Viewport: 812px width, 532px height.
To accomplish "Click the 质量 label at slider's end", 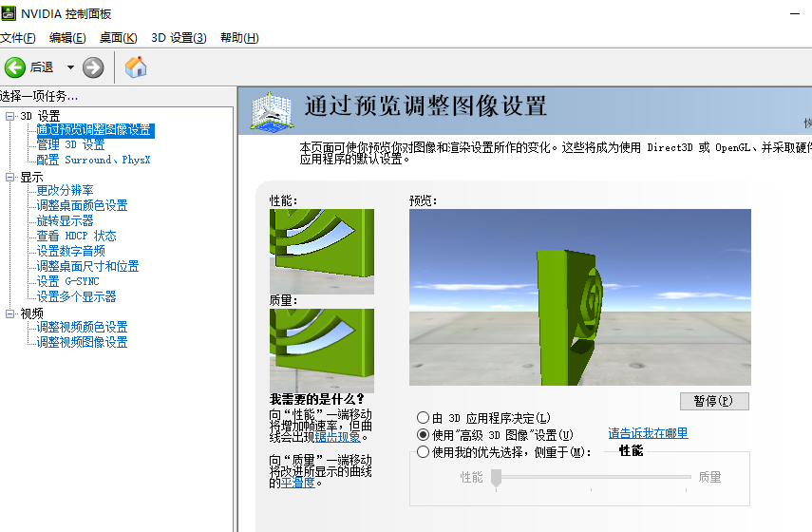I will tap(709, 477).
